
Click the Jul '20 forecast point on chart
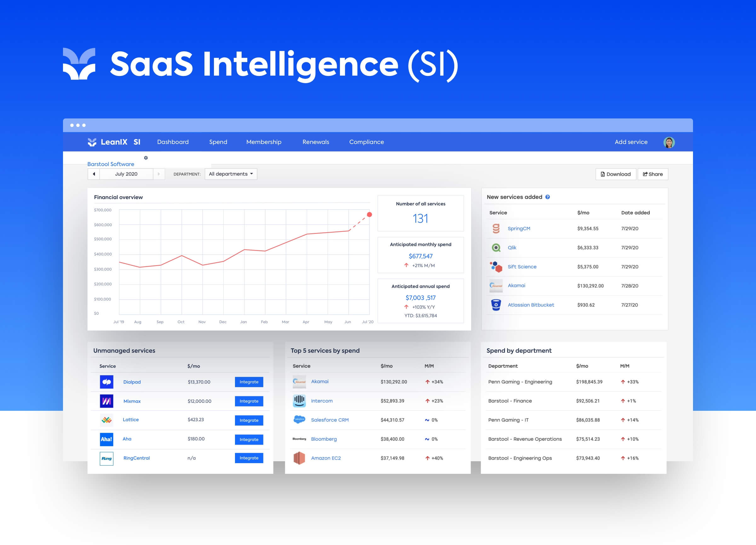tap(369, 215)
